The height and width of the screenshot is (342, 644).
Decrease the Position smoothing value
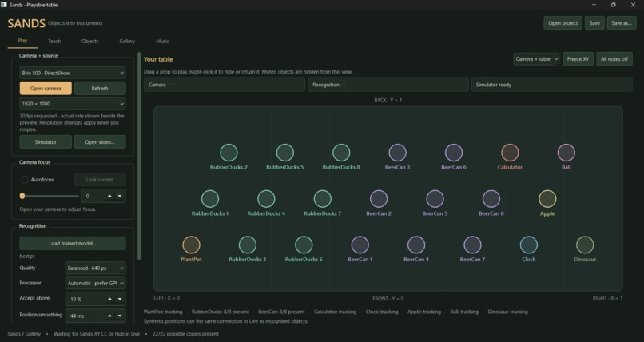pos(120,316)
